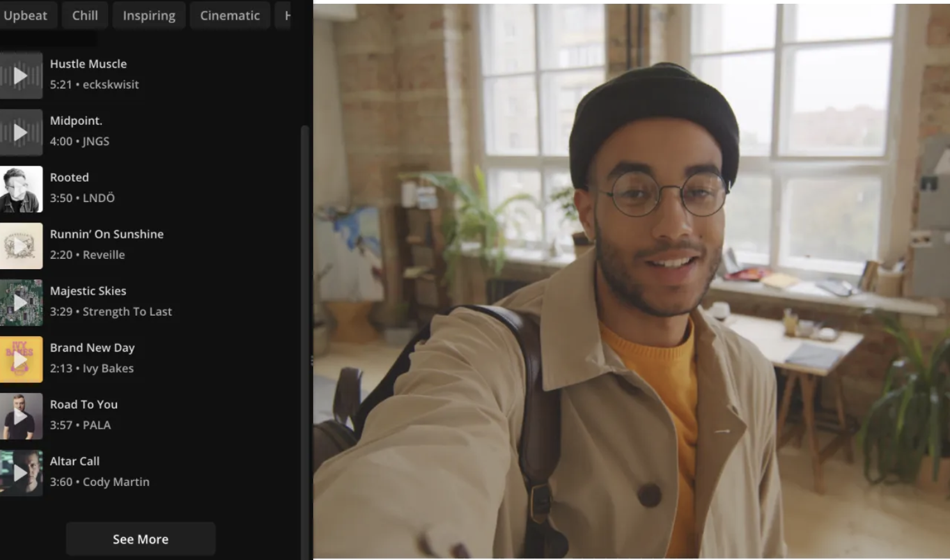The image size is (950, 560).
Task: Click the Rooted artist thumbnail
Action: click(x=21, y=189)
